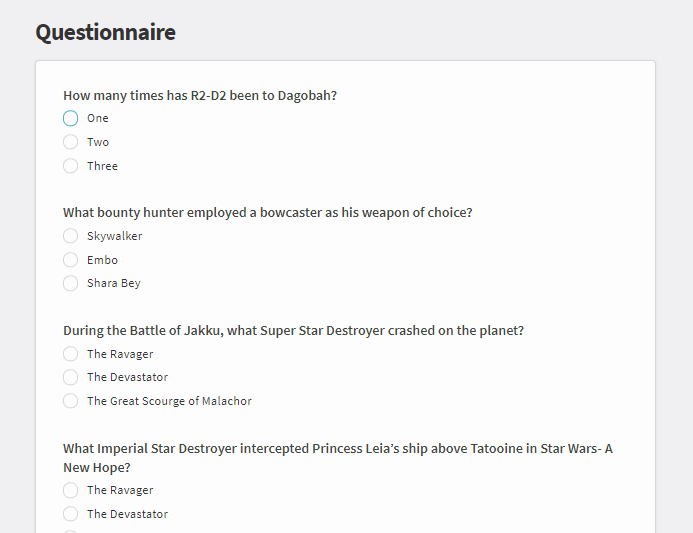Click the 'Questionnaire' page heading
The image size is (693, 533).
(x=106, y=32)
